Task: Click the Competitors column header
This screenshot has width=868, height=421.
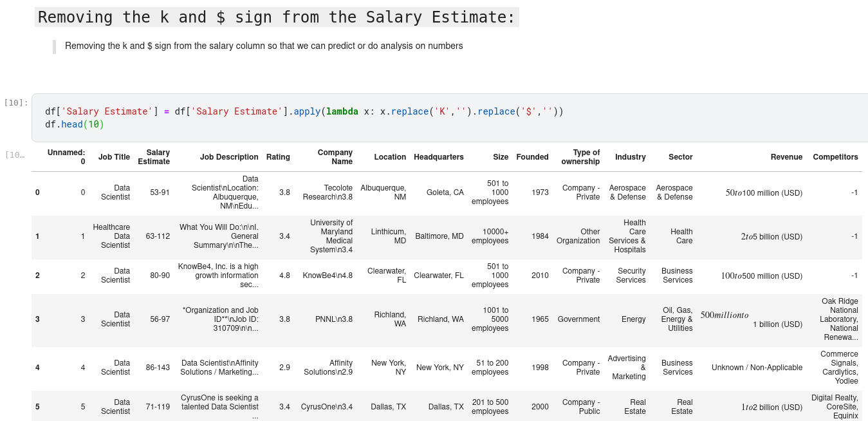Action: (x=835, y=157)
